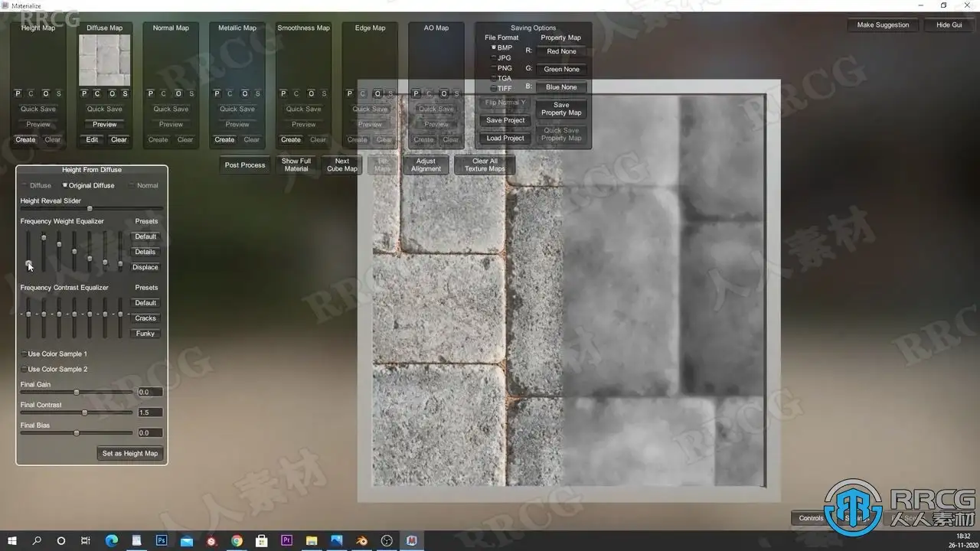Open Adjust Alignment
This screenshot has width=980, height=551.
[x=426, y=165]
